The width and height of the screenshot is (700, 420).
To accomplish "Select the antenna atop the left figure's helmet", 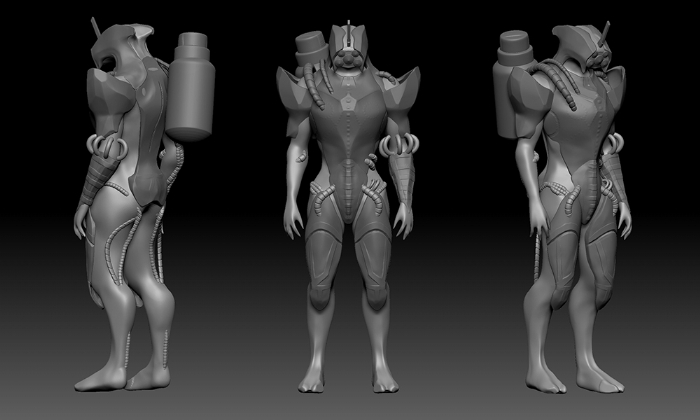I will [95, 28].
